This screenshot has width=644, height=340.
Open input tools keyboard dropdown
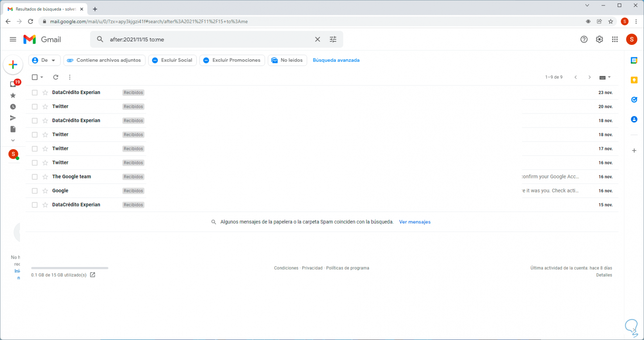click(605, 77)
